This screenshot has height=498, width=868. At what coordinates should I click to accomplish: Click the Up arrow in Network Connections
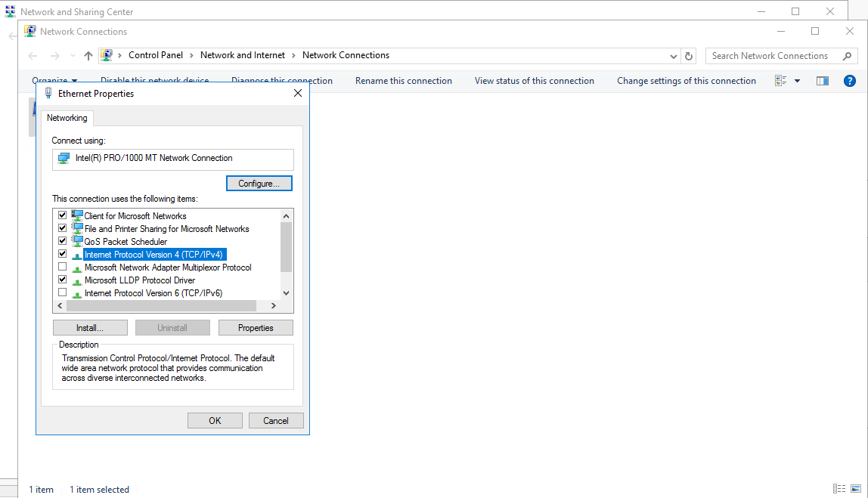[x=88, y=56]
